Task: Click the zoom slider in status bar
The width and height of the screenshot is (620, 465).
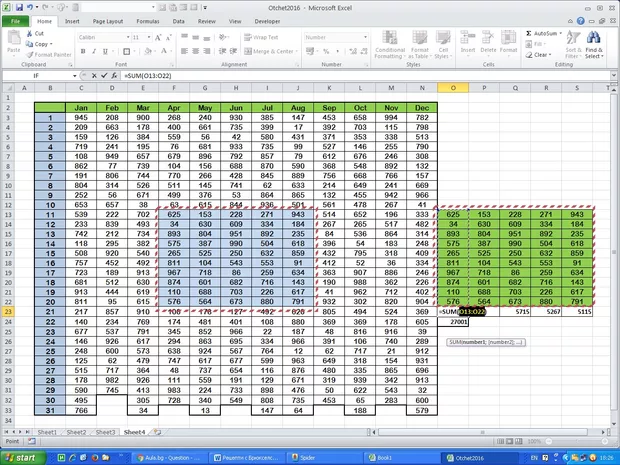Action: click(x=575, y=441)
